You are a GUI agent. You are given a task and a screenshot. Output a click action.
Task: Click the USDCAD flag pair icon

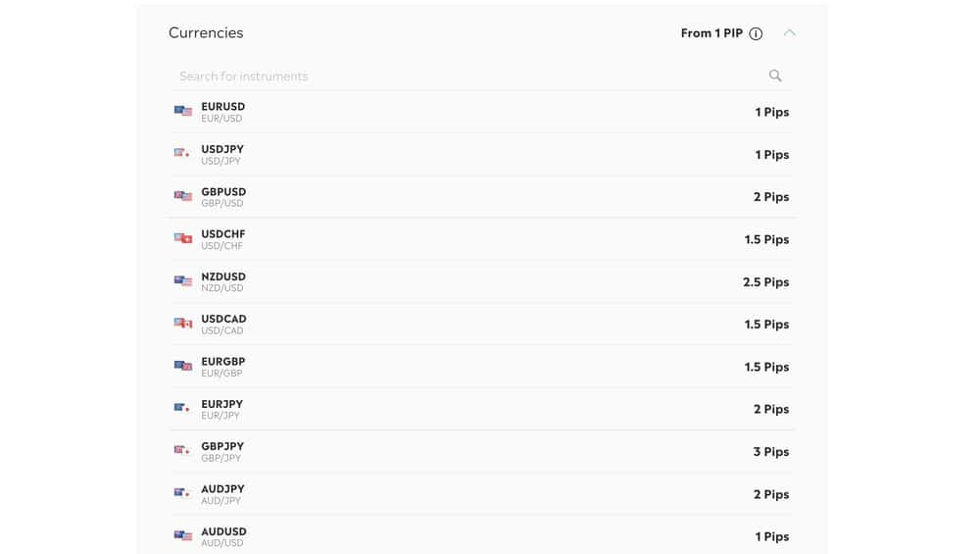click(183, 324)
